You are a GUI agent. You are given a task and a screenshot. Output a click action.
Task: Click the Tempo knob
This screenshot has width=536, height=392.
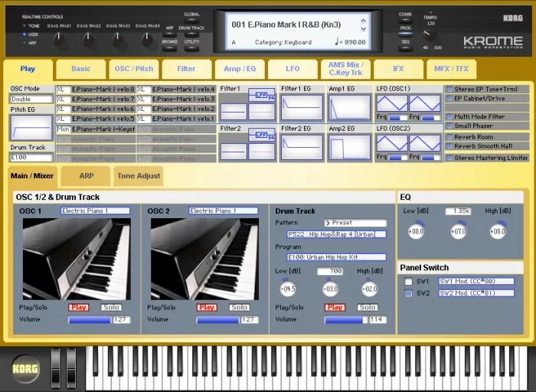click(430, 35)
